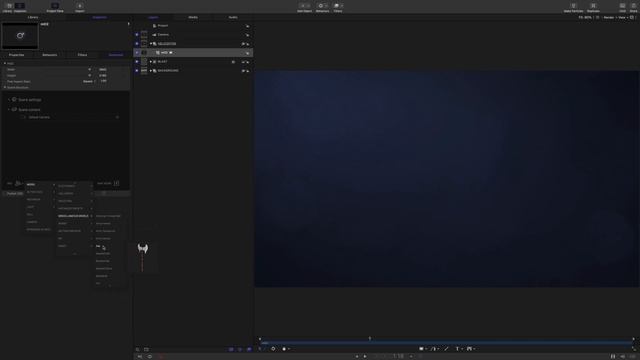This screenshot has width=640, height=360.
Task: Open the Behaviors inspector tab
Action: pyautogui.click(x=49, y=55)
